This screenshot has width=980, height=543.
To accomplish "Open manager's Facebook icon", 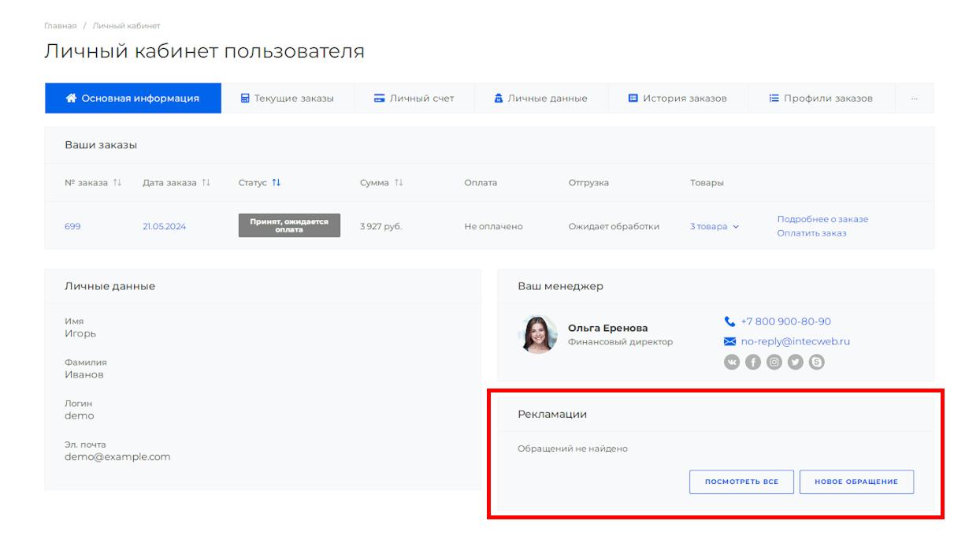I will coord(753,362).
